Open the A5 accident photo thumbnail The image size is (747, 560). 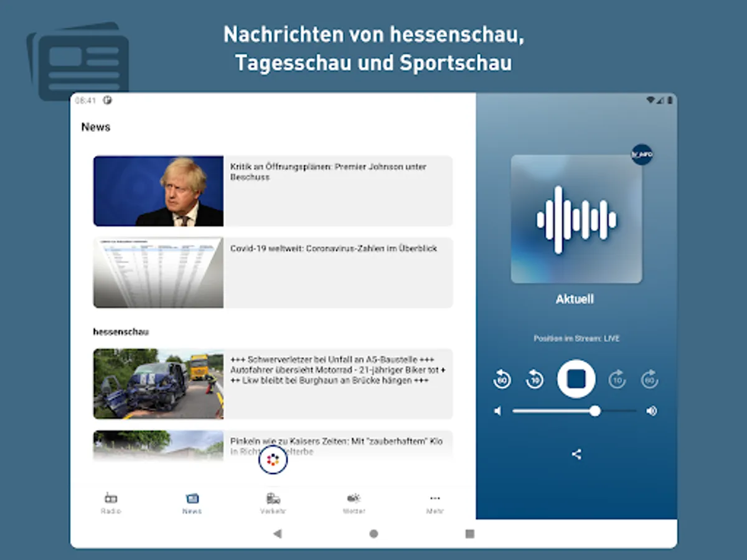click(158, 384)
